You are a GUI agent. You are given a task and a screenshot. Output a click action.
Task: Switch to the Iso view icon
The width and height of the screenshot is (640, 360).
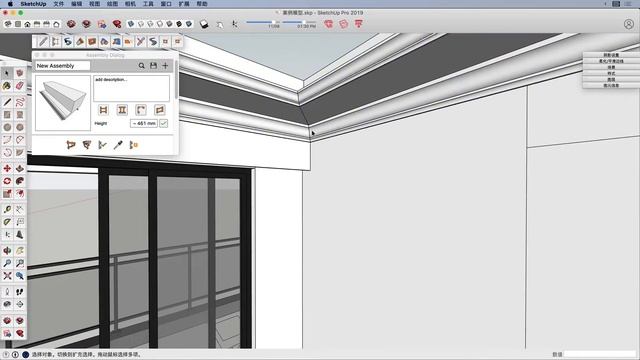(x=8, y=24)
